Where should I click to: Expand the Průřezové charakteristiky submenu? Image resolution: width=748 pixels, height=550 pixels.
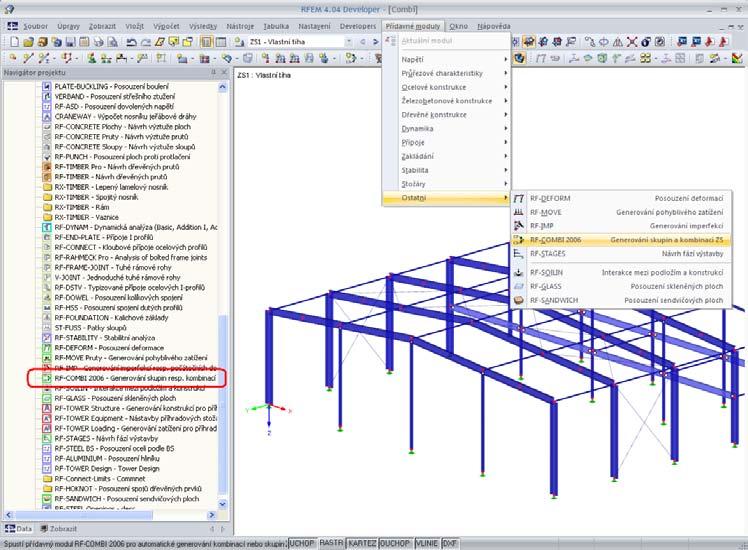(447, 73)
